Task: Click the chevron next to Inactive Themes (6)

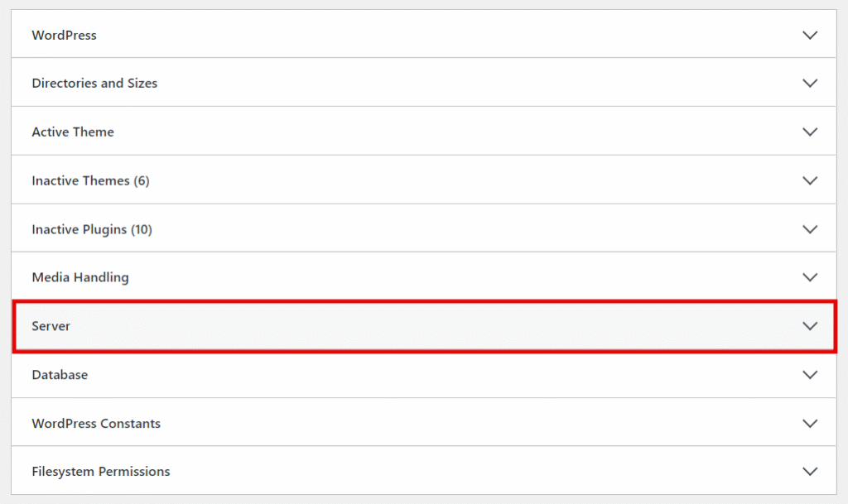Action: [810, 180]
